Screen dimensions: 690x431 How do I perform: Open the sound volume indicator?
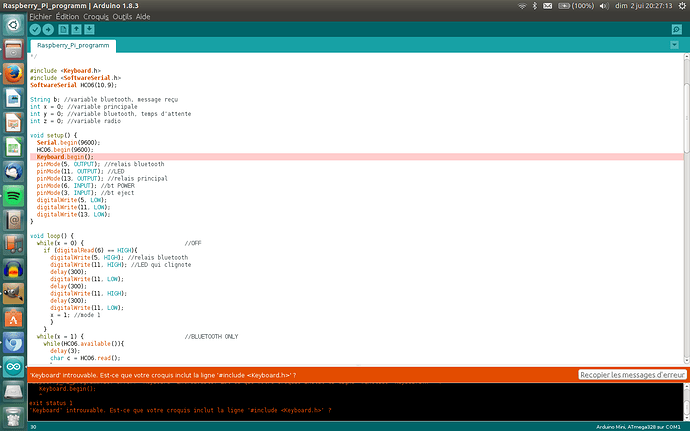604,6
